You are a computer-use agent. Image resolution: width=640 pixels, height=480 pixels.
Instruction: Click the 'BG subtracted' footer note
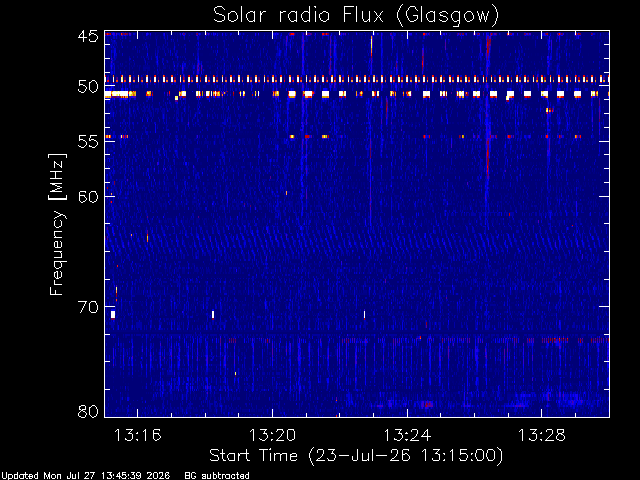(217, 476)
